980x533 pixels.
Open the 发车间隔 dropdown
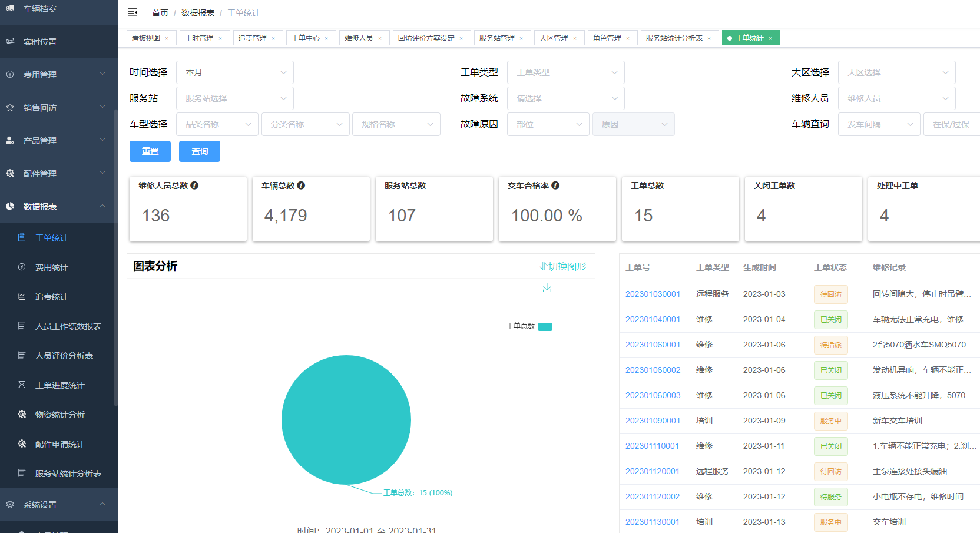(x=879, y=124)
